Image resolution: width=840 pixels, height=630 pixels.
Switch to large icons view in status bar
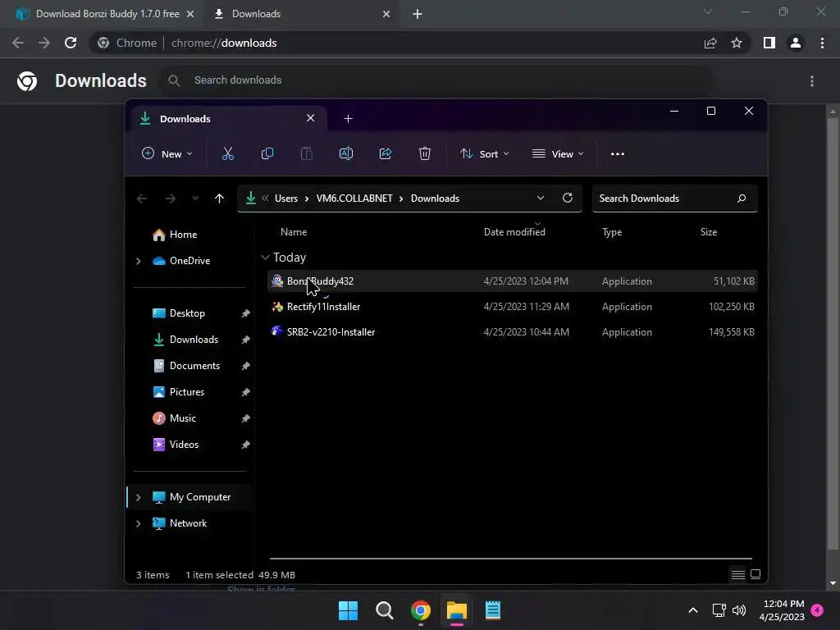(756, 574)
